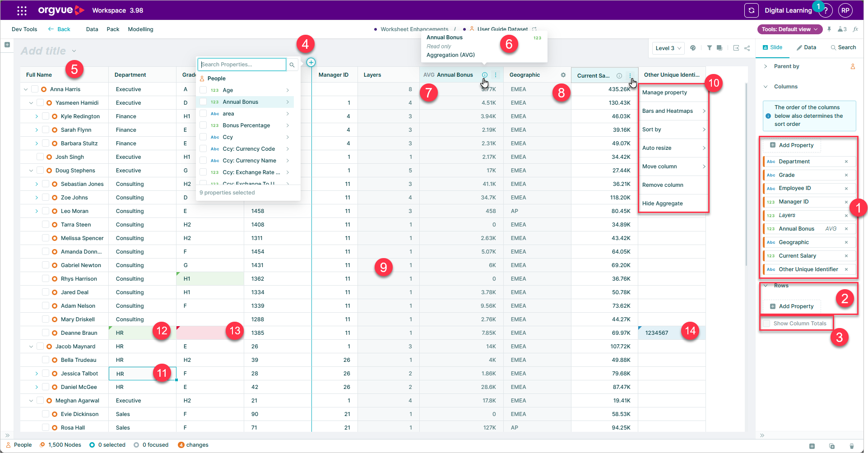Select the checkbox for Anna Harris row
The image size is (868, 453).
point(35,89)
